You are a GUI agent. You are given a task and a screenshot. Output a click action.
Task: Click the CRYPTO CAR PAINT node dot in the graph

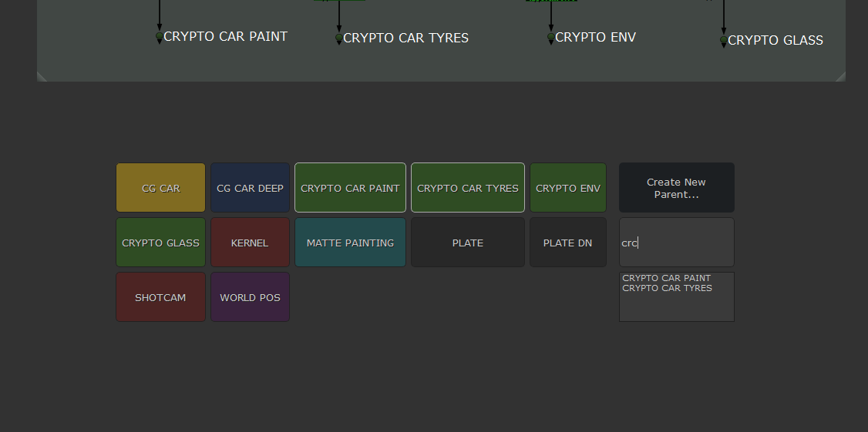point(160,36)
